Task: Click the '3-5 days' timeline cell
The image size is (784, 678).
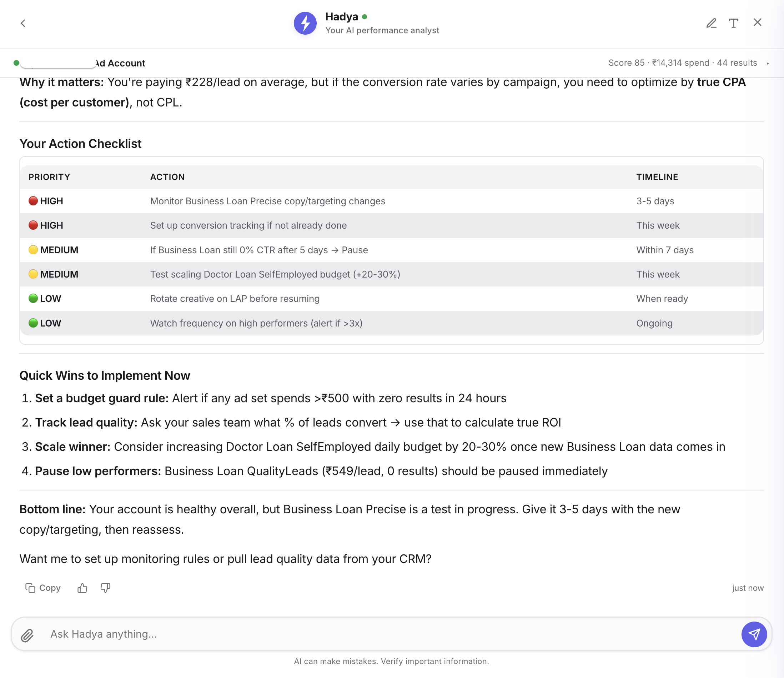Action: pyautogui.click(x=655, y=201)
